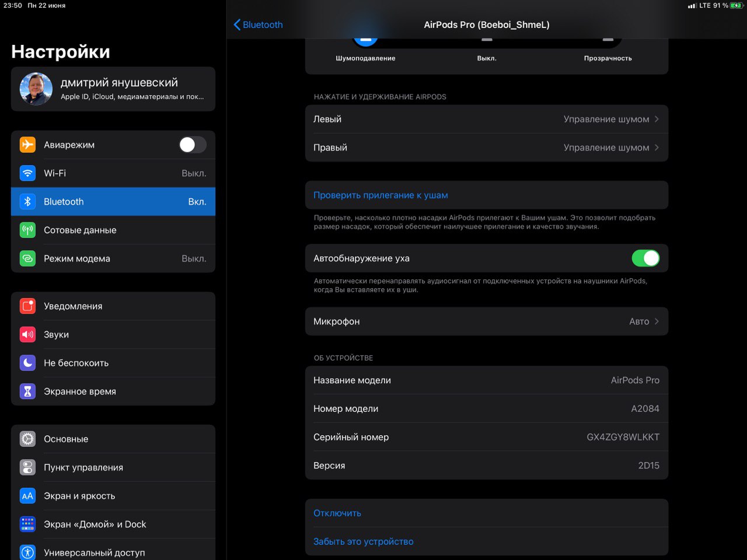
Task: Tap the Airplane mode orange icon
Action: pyautogui.click(x=27, y=145)
